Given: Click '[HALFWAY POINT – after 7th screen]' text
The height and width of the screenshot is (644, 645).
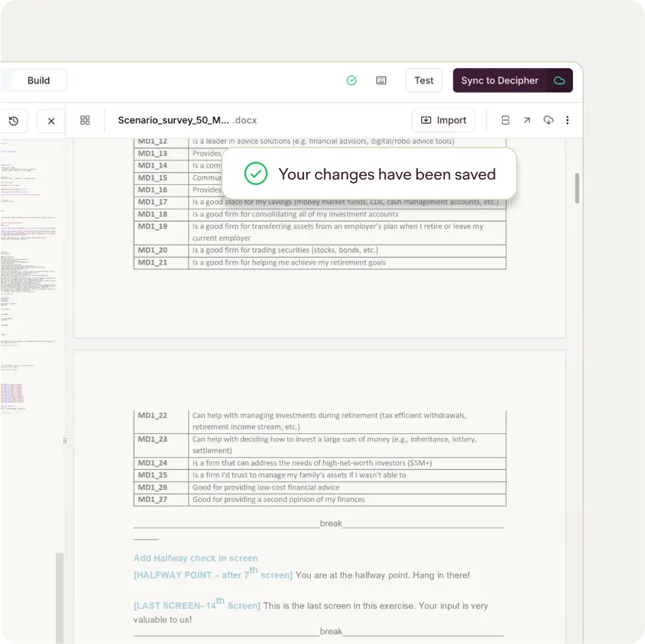Looking at the screenshot, I should (213, 574).
